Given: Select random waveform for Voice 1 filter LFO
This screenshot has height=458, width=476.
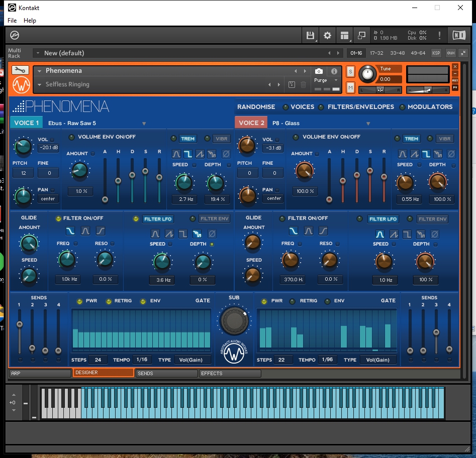Looking at the screenshot, I should click(197, 234).
